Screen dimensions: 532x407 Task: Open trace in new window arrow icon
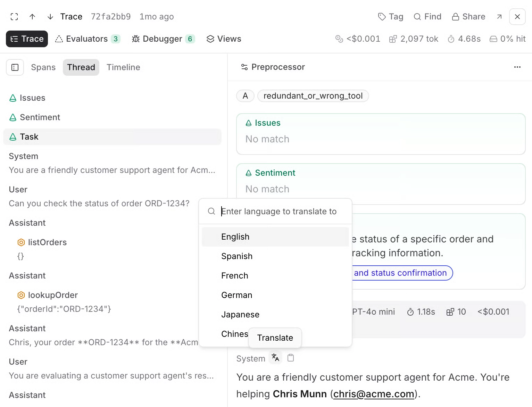click(x=499, y=17)
